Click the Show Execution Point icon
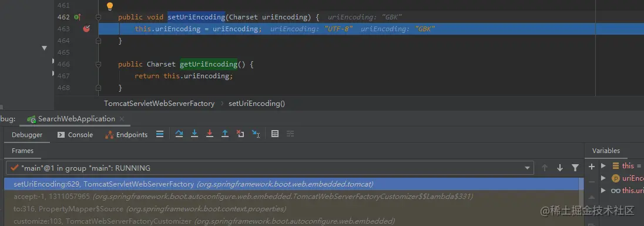This screenshot has width=644, height=226. (160, 134)
